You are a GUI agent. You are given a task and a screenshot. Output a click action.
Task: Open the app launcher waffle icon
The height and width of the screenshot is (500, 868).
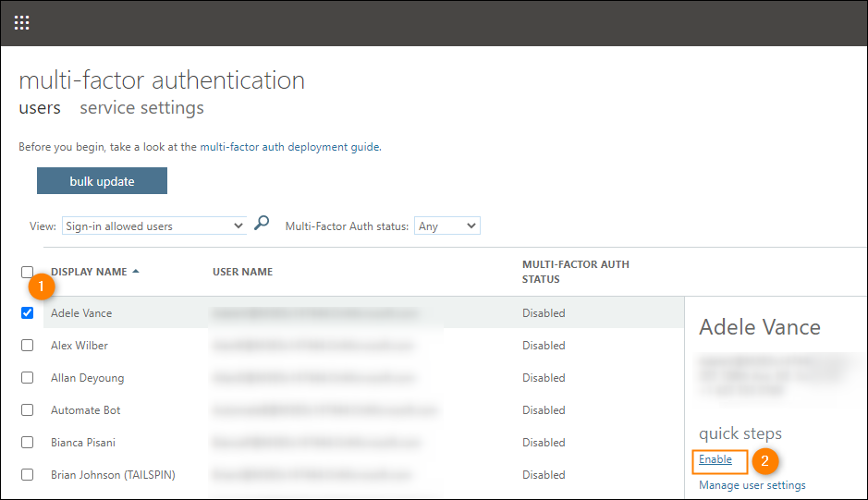point(21,23)
